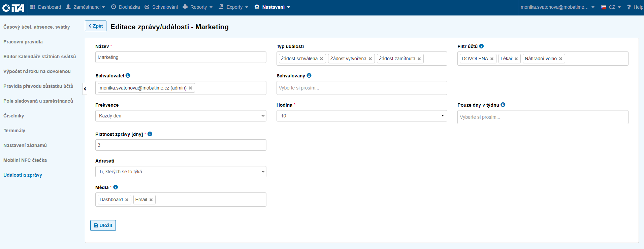
Task: Remove Email from Média
Action: pos(151,200)
